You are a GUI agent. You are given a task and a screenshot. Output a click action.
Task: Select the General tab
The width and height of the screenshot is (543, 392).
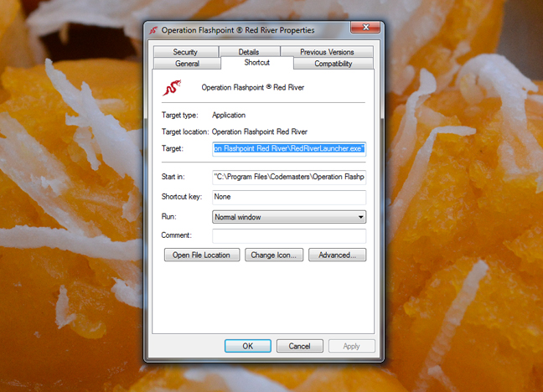pyautogui.click(x=187, y=64)
